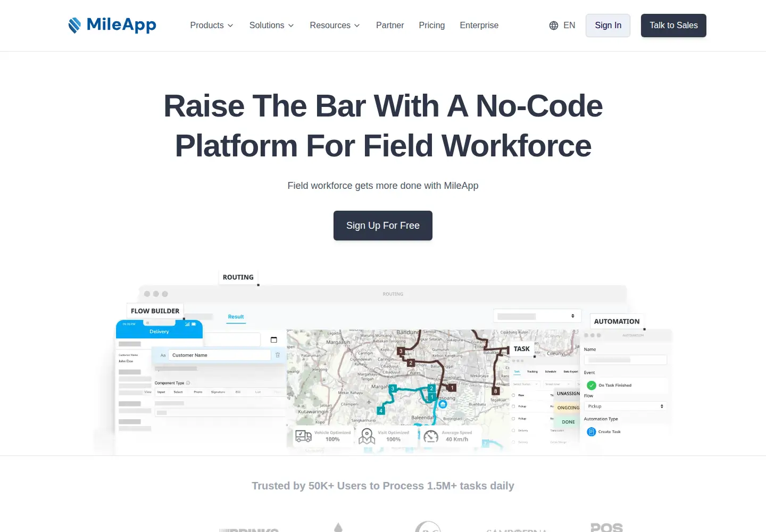Tick the checkbox in the Flow task row
Image resolution: width=766 pixels, height=532 pixels.
pyautogui.click(x=513, y=395)
